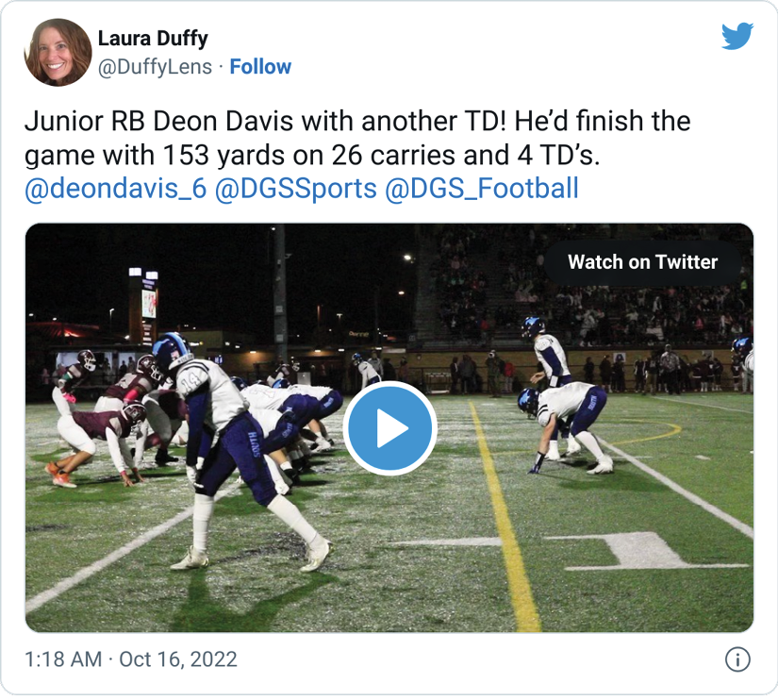Image resolution: width=778 pixels, height=700 pixels.
Task: Click the Laura Duffy display name
Action: click(153, 39)
